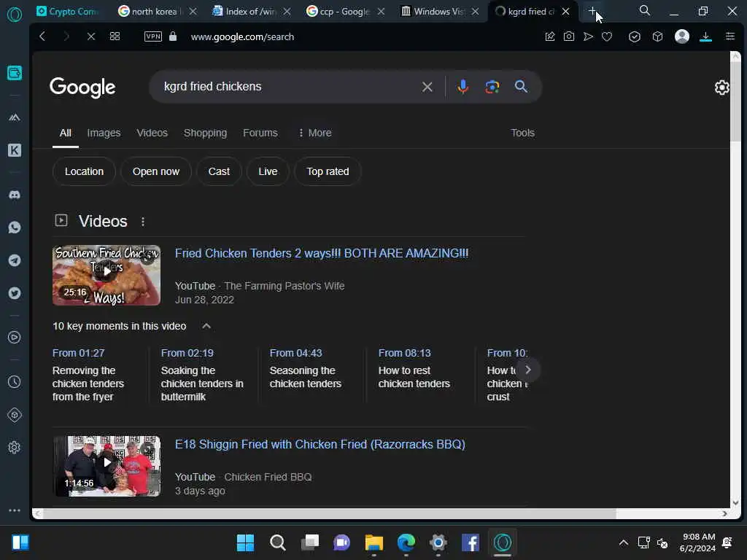
Task: Search tabs with the magnifier icon
Action: pos(645,10)
